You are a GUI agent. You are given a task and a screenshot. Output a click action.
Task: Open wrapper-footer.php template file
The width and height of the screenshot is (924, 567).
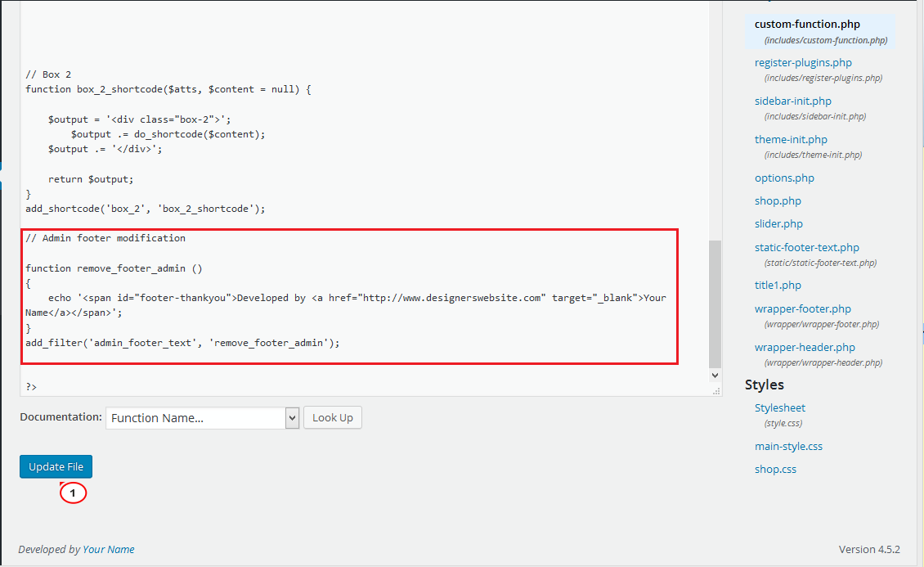pos(803,308)
